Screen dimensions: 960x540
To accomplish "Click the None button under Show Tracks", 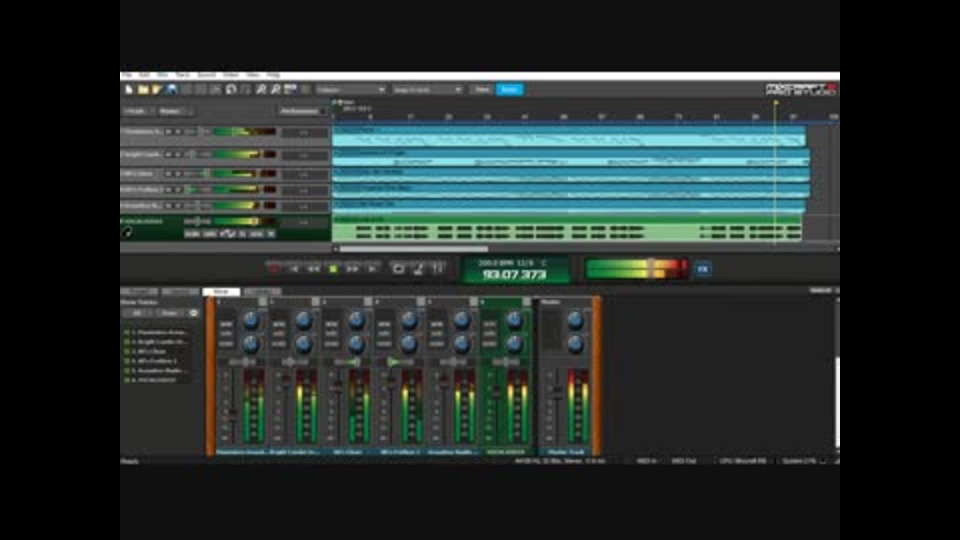I will [x=169, y=313].
